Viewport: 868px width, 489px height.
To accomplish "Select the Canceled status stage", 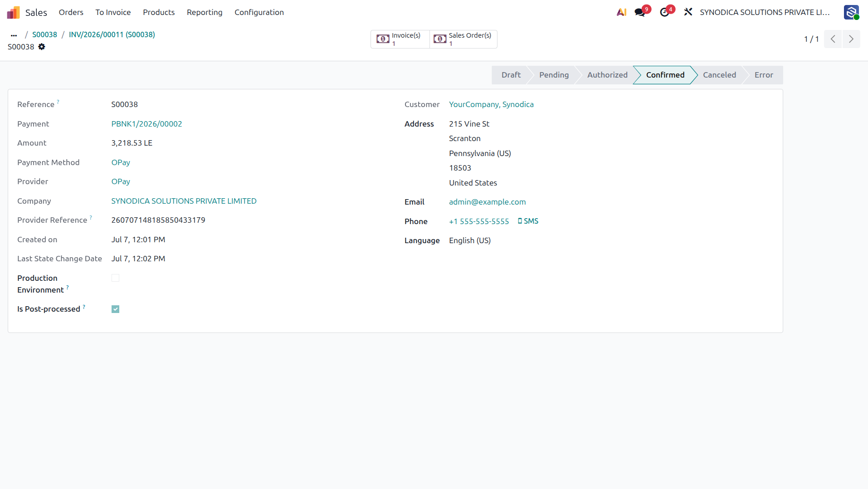I will 719,75.
